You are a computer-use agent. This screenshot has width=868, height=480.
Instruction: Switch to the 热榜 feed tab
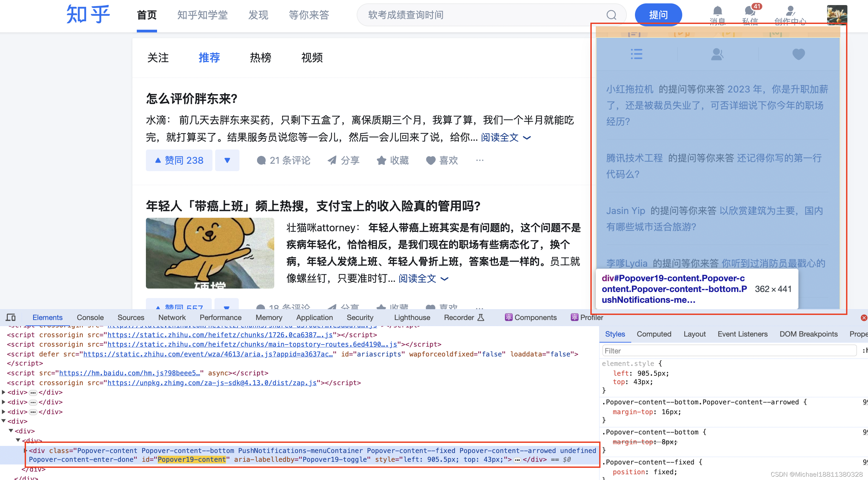(260, 58)
